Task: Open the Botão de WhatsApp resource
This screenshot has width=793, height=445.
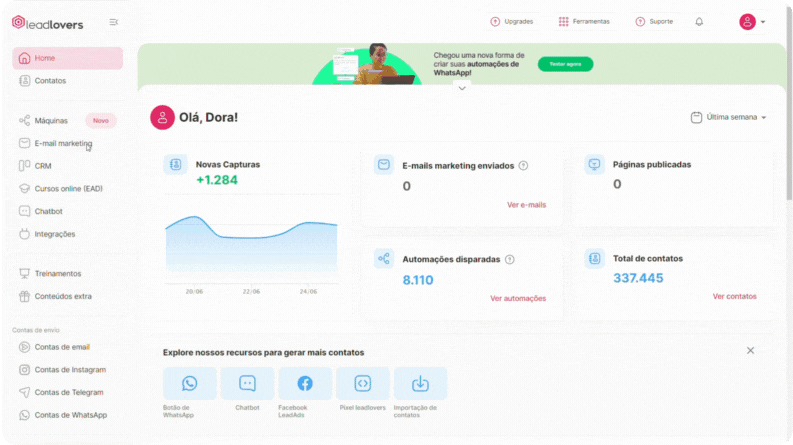Action: [x=189, y=384]
